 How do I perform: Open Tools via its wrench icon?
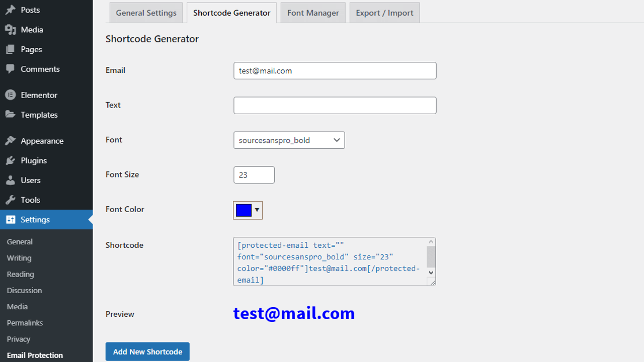[x=10, y=200]
